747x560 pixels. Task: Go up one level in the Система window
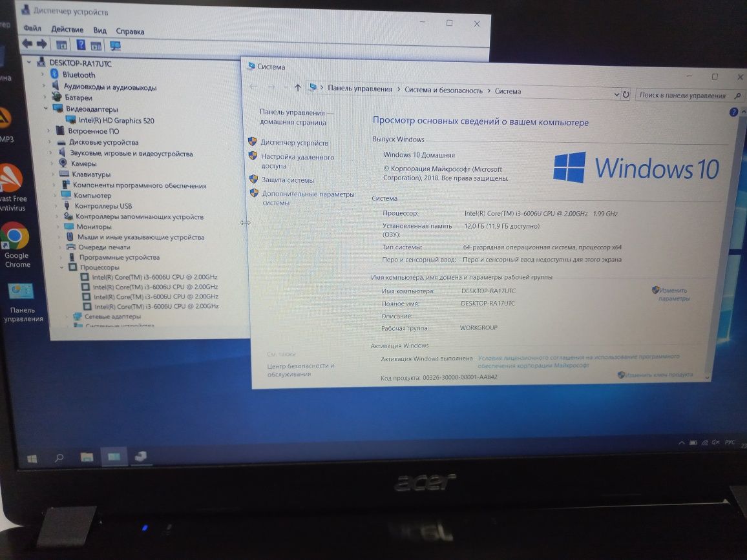point(298,87)
